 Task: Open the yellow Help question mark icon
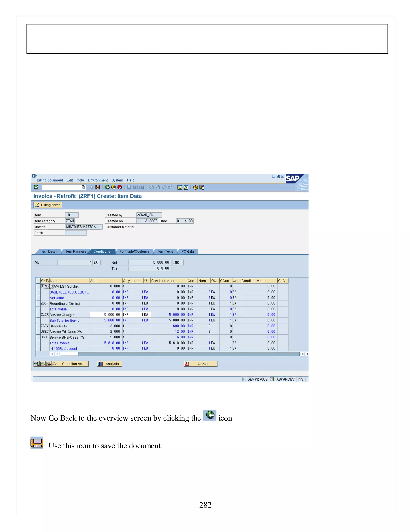click(195, 187)
